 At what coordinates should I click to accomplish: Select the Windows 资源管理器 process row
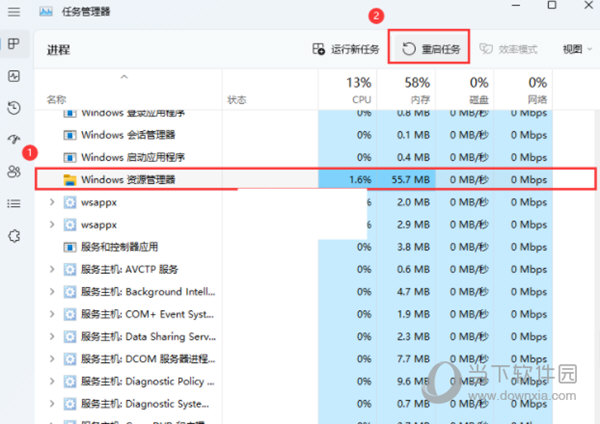[x=315, y=179]
